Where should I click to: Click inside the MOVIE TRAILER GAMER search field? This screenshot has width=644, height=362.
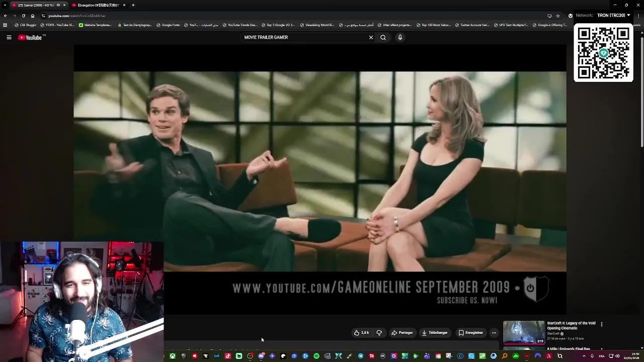(304, 37)
